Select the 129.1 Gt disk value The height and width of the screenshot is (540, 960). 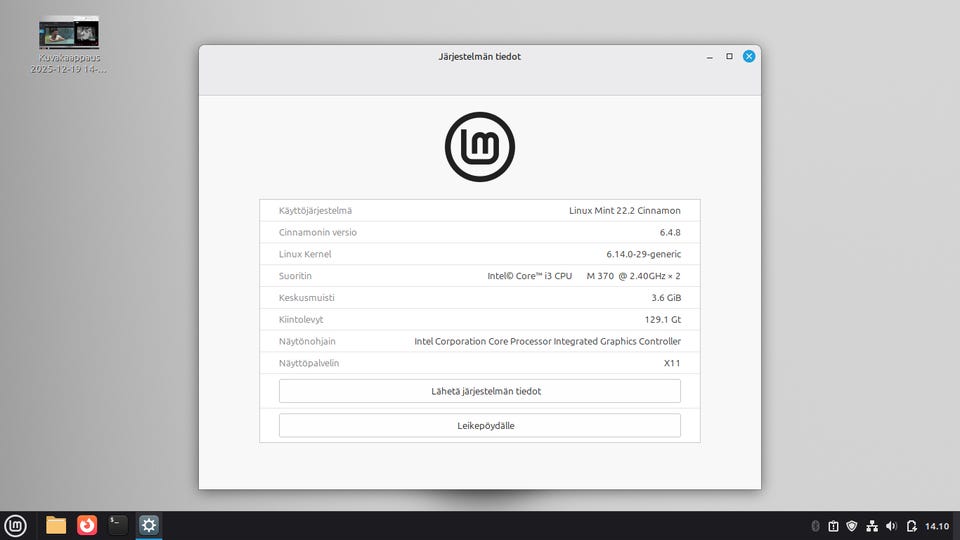(x=662, y=320)
